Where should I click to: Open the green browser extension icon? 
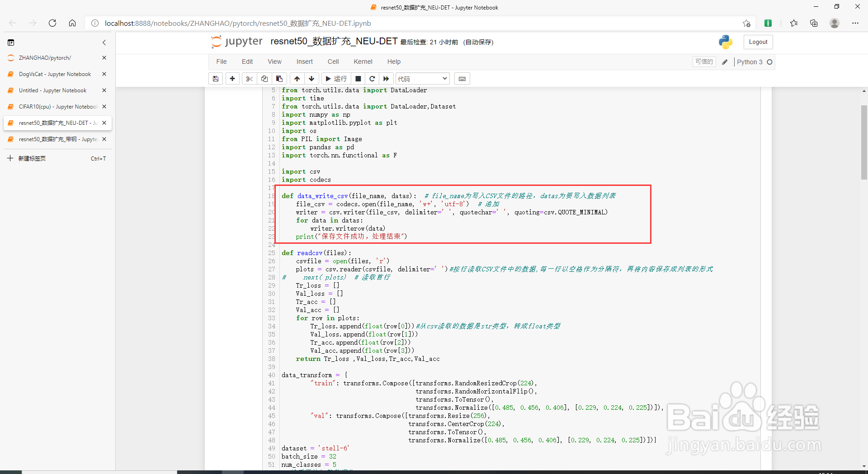[x=768, y=23]
